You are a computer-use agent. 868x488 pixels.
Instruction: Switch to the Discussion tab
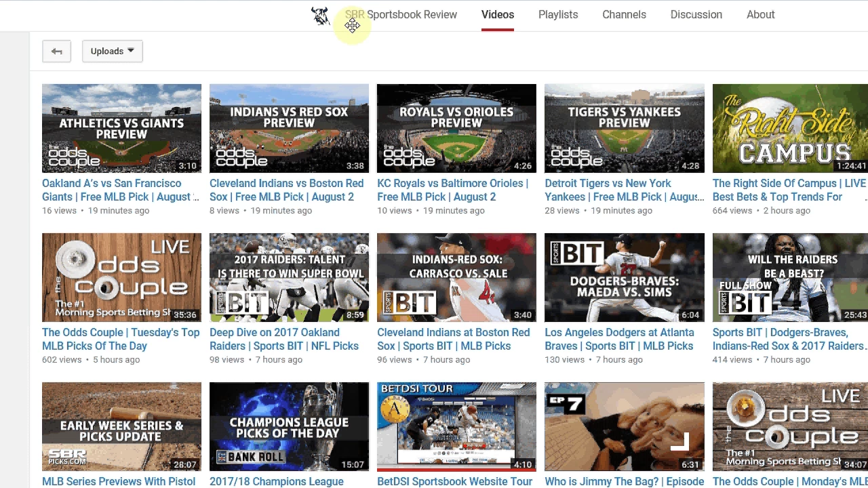point(696,15)
